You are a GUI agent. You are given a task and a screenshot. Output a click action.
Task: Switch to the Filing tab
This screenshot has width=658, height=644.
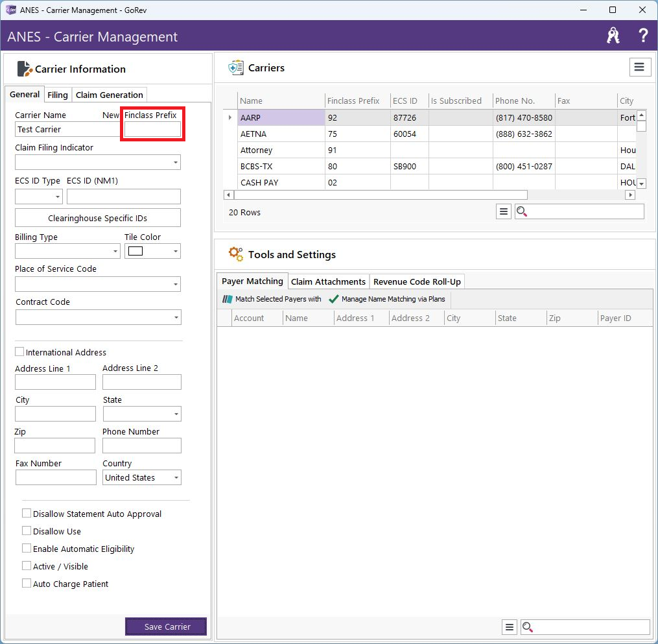[58, 95]
